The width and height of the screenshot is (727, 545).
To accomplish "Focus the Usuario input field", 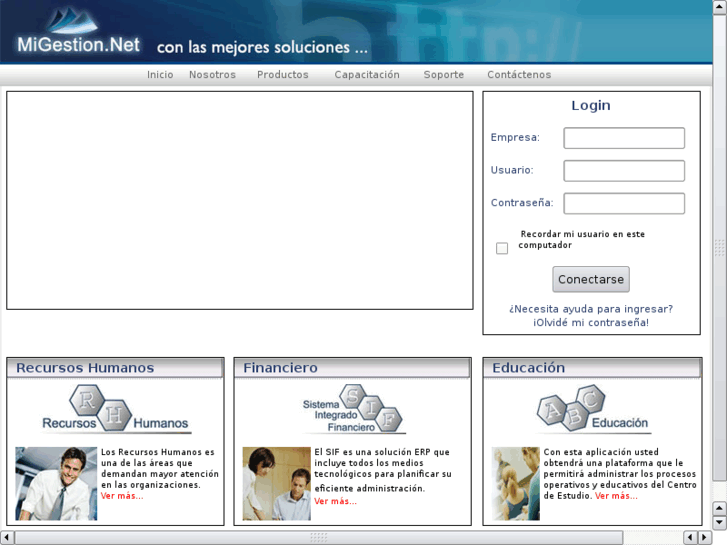I will pyautogui.click(x=624, y=171).
